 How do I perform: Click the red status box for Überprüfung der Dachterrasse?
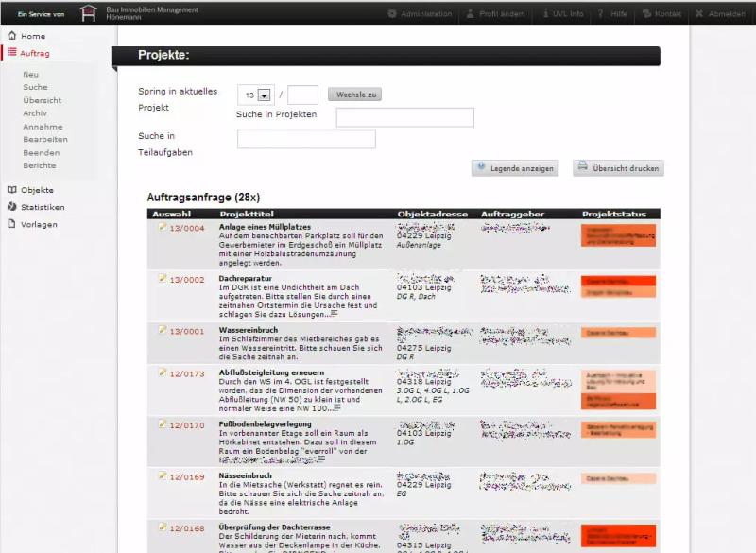tap(618, 536)
